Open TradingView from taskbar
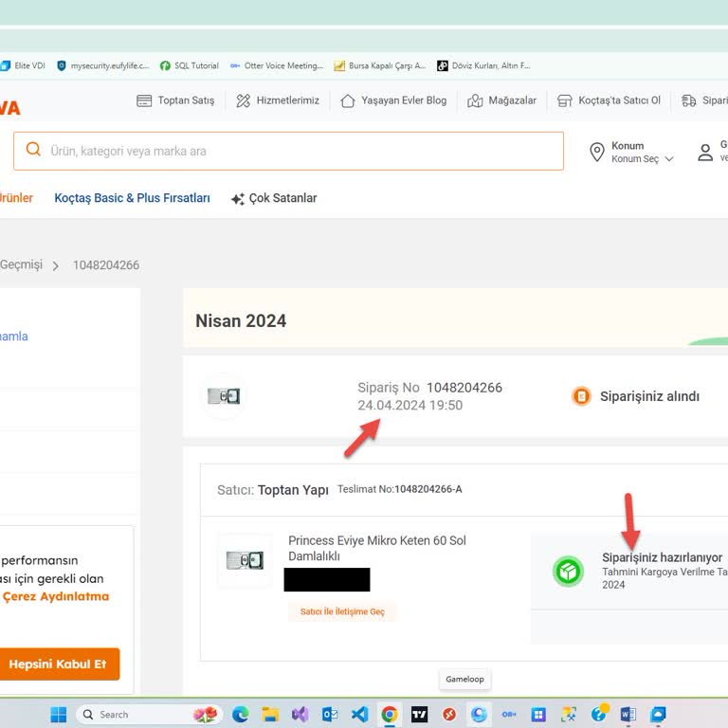Image resolution: width=728 pixels, height=728 pixels. (419, 714)
